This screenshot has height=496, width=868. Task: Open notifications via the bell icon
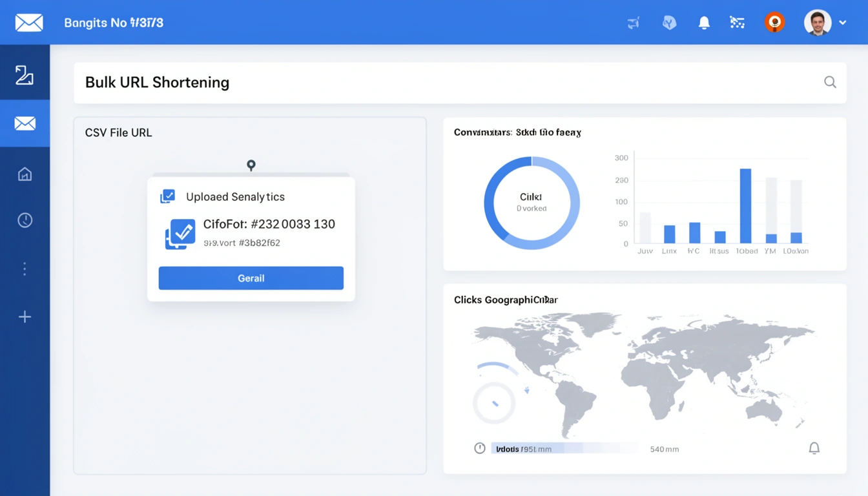pos(704,23)
